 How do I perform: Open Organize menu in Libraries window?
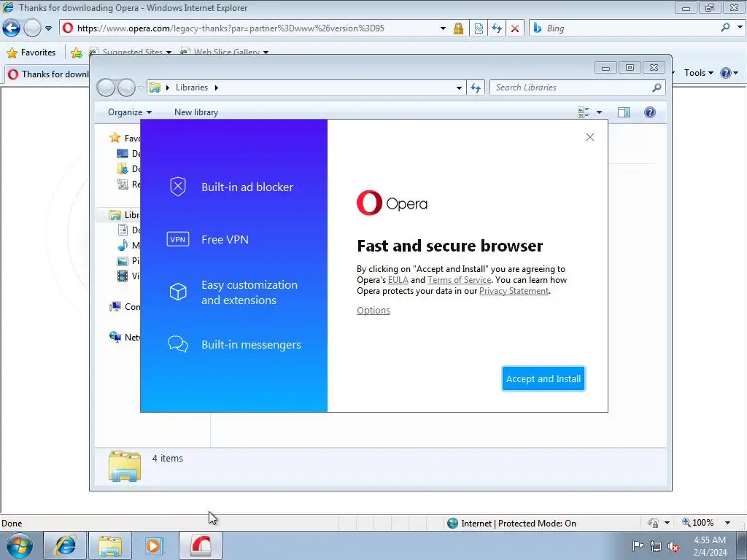click(130, 112)
